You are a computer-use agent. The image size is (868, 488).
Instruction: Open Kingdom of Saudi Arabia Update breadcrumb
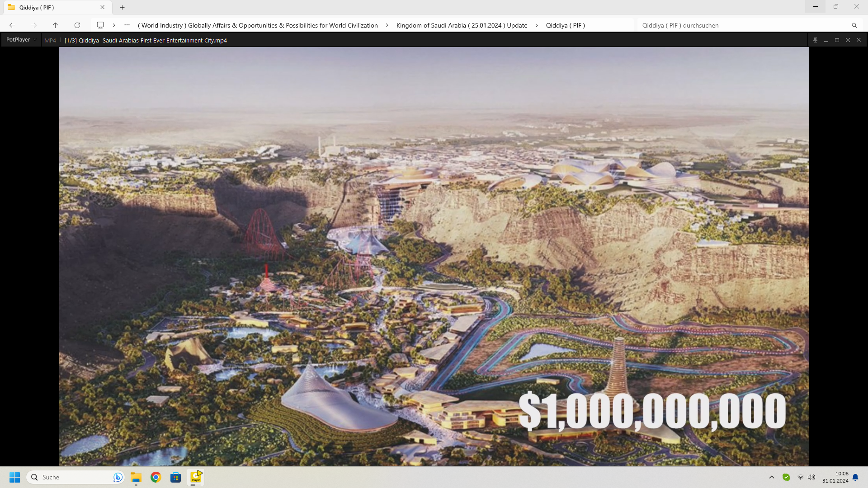pos(462,25)
